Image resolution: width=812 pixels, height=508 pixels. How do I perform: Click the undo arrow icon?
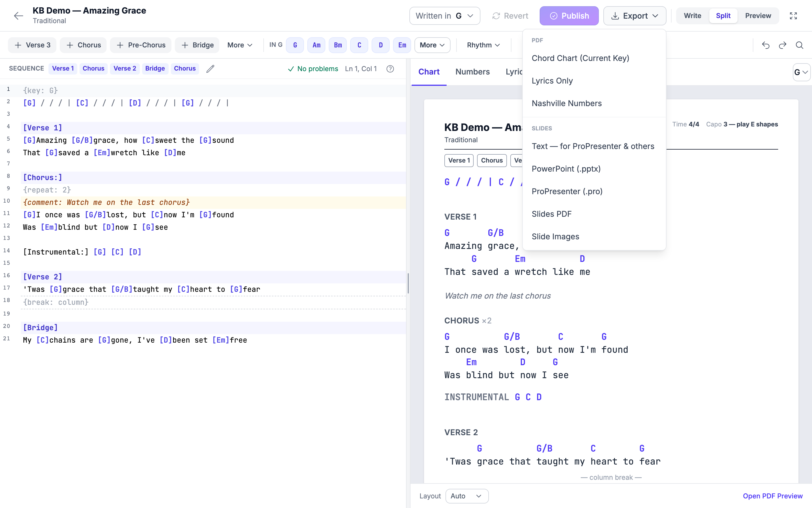click(x=766, y=45)
